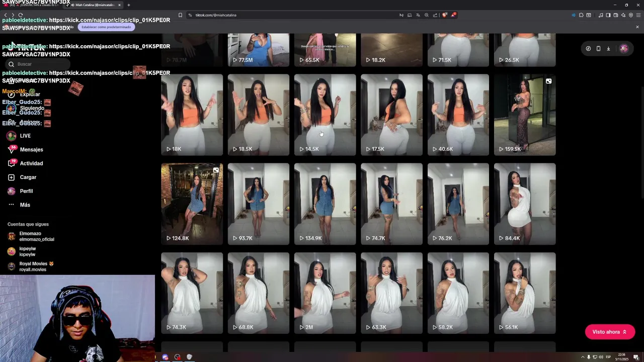Open Discord icon in Windows taskbar
The width and height of the screenshot is (644, 362).
click(165, 357)
